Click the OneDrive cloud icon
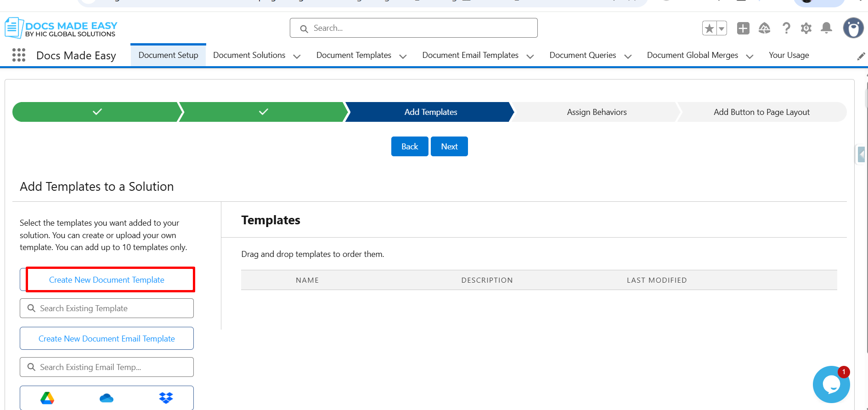This screenshot has width=868, height=410. coord(107,398)
